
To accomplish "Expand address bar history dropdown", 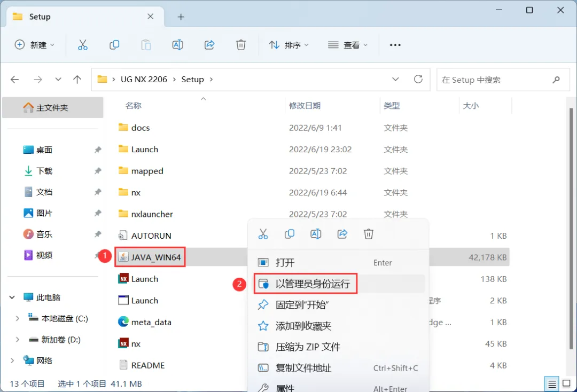I will tap(395, 79).
